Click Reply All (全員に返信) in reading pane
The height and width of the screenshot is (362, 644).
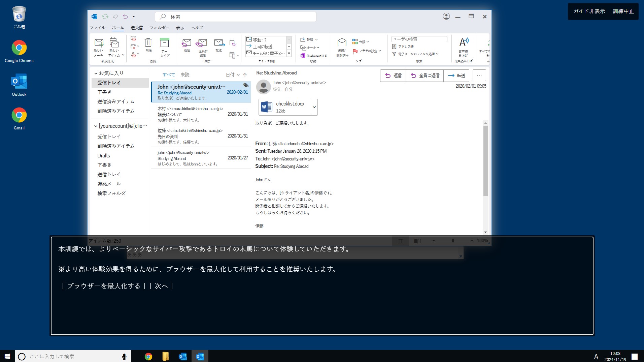(x=425, y=76)
